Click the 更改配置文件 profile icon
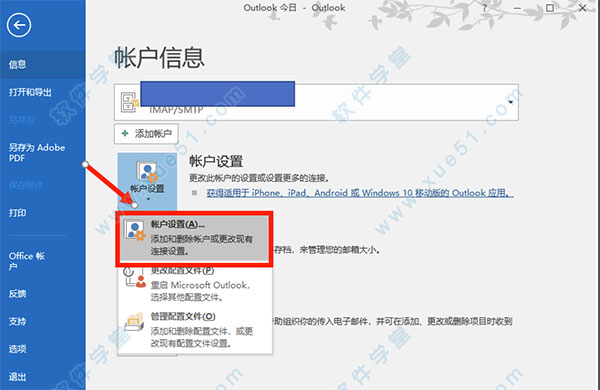 coord(135,277)
